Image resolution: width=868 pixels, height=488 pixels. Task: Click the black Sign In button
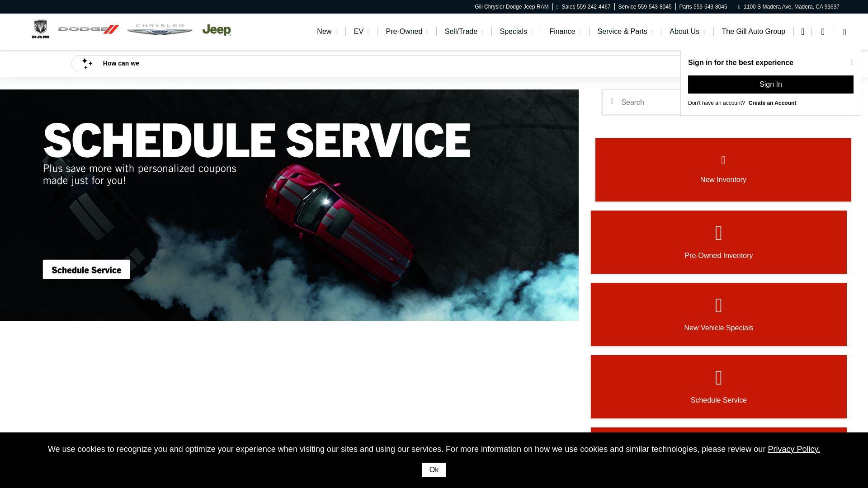pos(770,84)
